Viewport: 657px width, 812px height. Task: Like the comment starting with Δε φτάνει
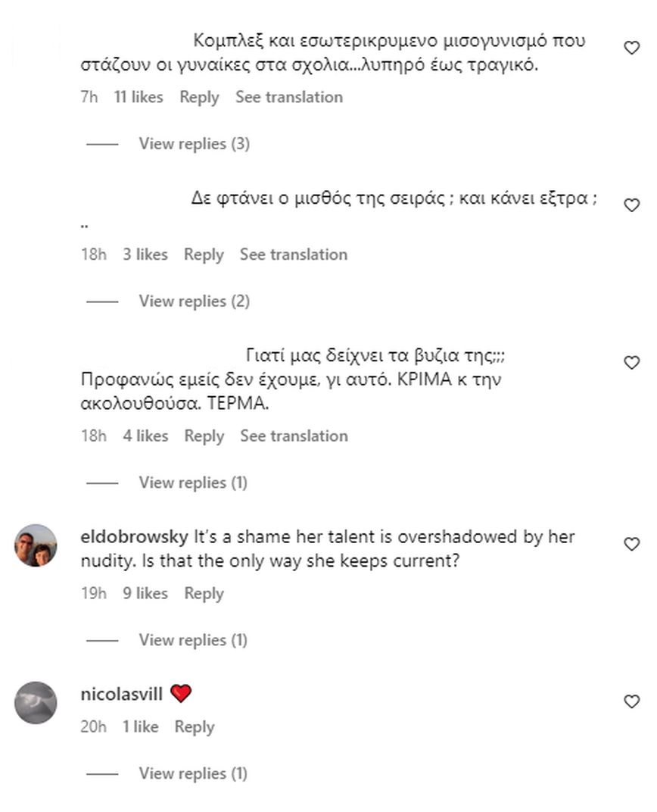point(631,205)
